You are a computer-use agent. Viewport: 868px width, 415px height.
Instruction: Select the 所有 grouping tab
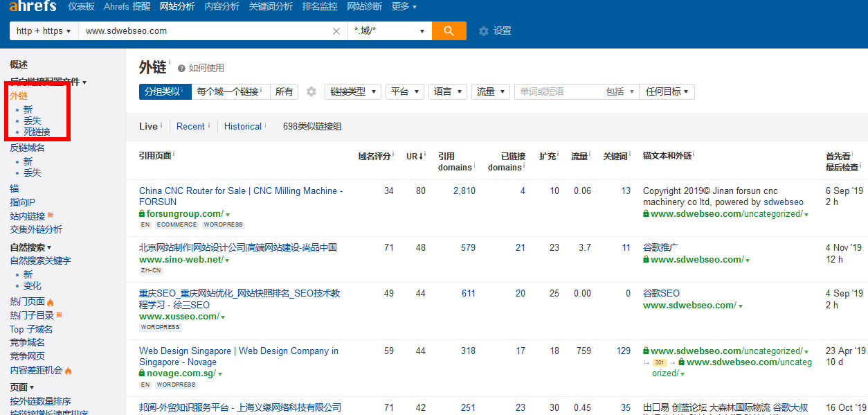(284, 91)
